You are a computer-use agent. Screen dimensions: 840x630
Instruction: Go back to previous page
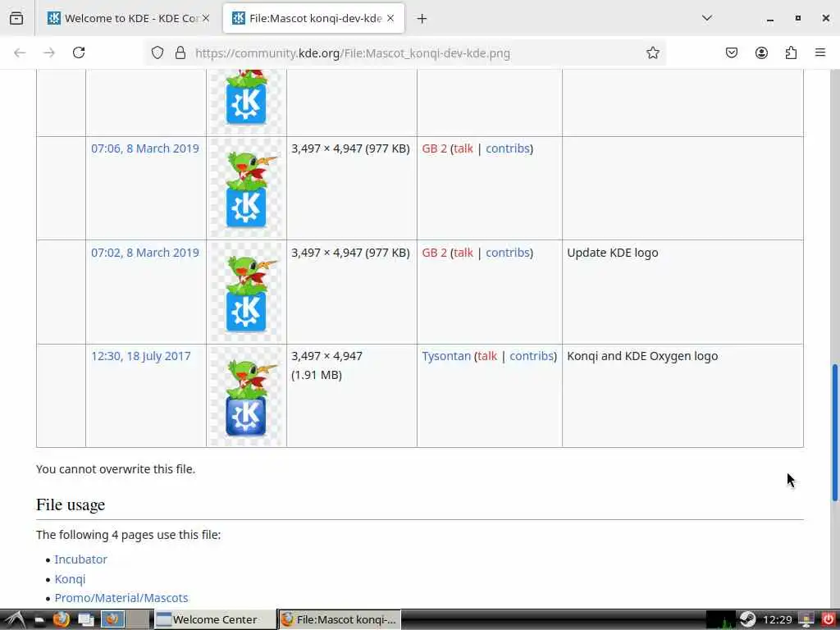(x=20, y=52)
